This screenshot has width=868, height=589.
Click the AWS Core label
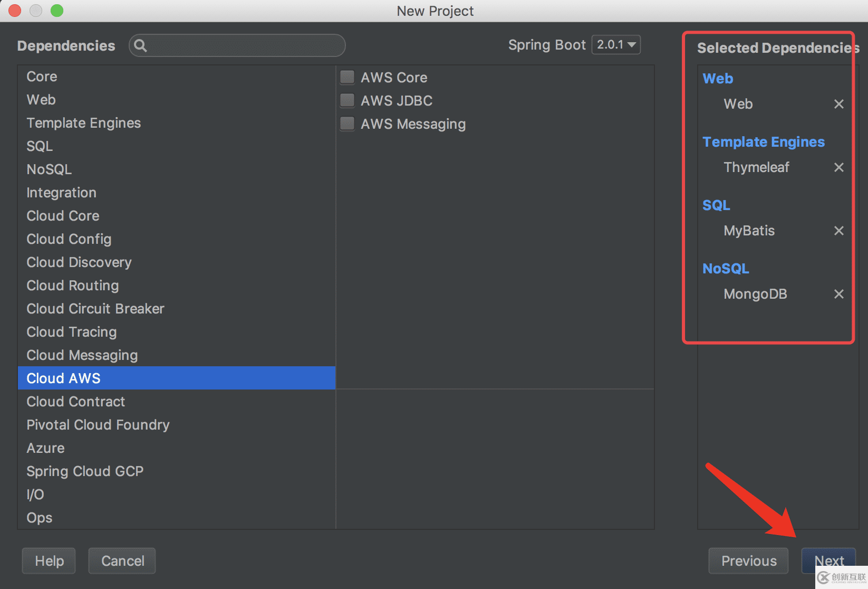point(394,78)
